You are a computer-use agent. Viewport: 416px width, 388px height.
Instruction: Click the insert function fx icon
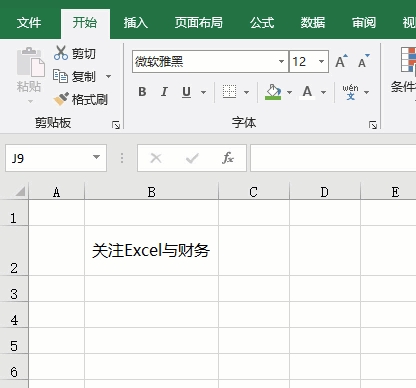(228, 158)
